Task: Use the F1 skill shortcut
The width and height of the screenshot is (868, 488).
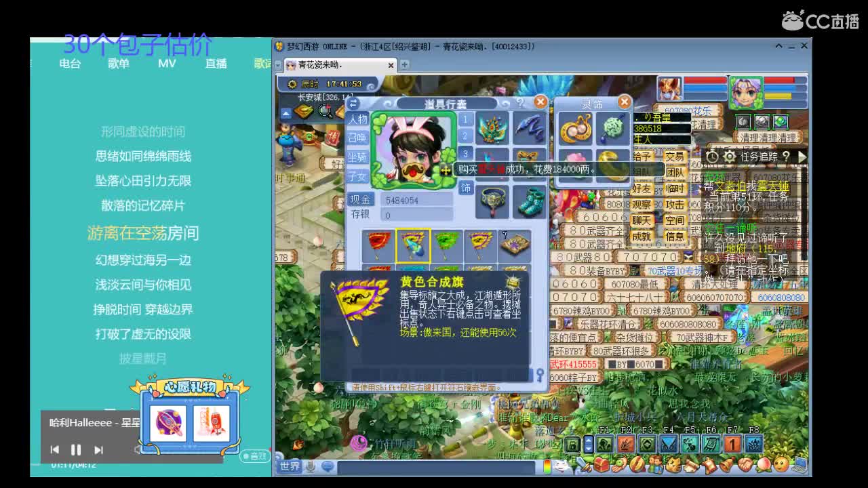Action: tap(604, 444)
